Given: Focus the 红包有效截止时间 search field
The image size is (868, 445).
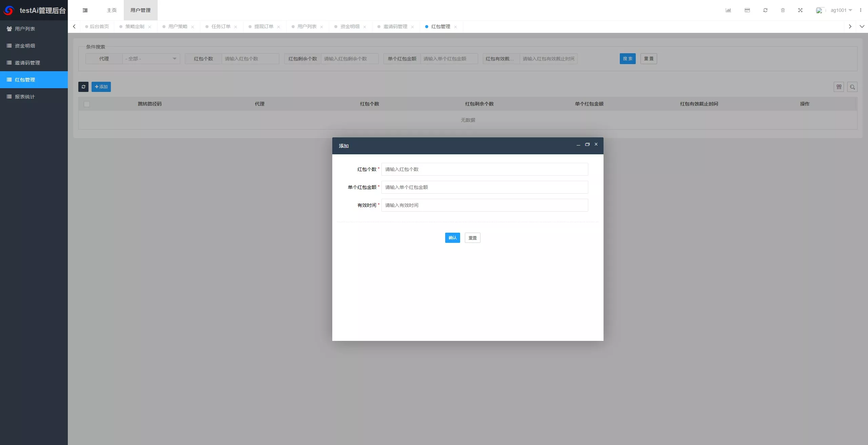Looking at the screenshot, I should click(548, 59).
